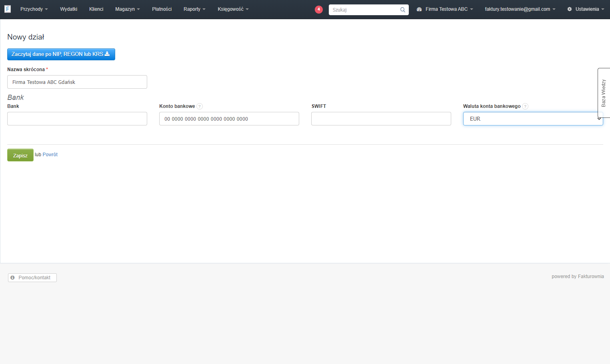Navigate to Płatności
Viewport: 610px width, 364px height.
(x=162, y=9)
